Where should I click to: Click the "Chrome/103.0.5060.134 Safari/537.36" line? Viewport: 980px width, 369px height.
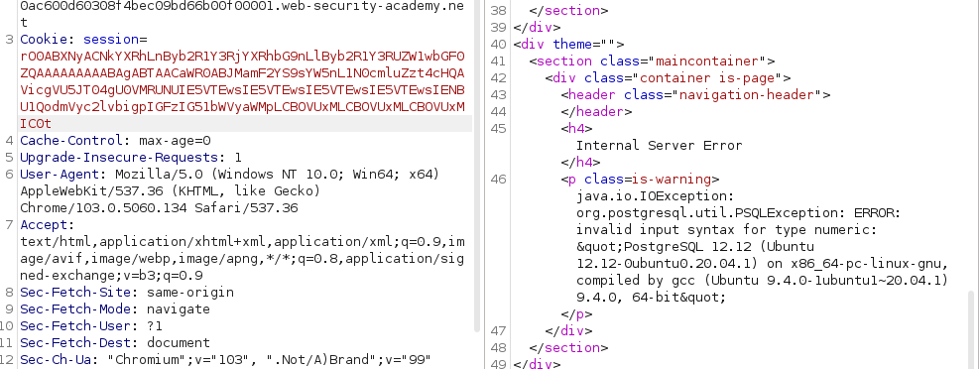click(159, 208)
